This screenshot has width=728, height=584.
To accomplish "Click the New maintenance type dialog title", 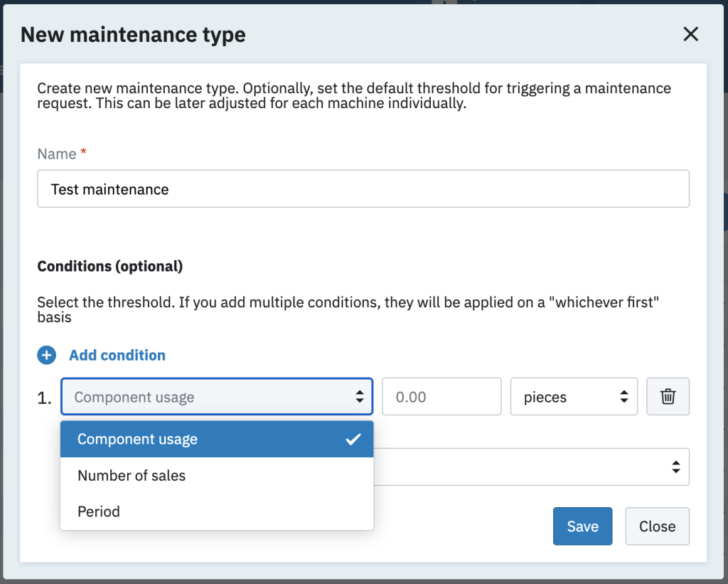I will 133,34.
